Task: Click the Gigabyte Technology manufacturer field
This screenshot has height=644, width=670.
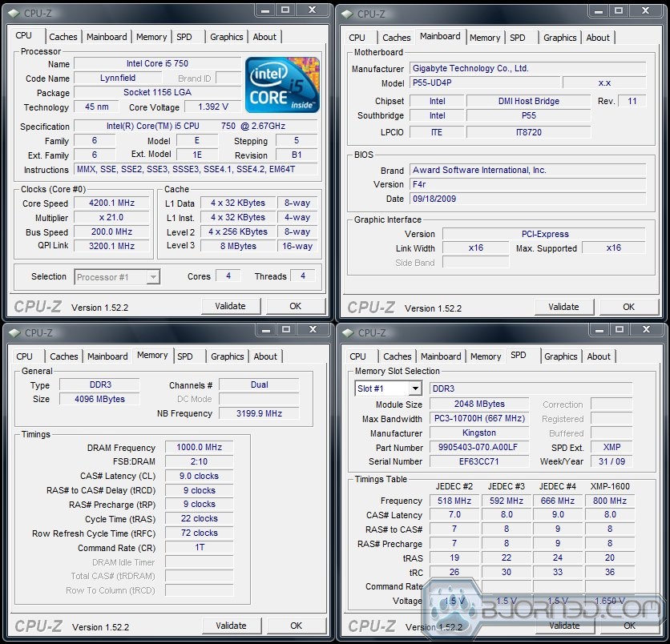Action: point(527,68)
